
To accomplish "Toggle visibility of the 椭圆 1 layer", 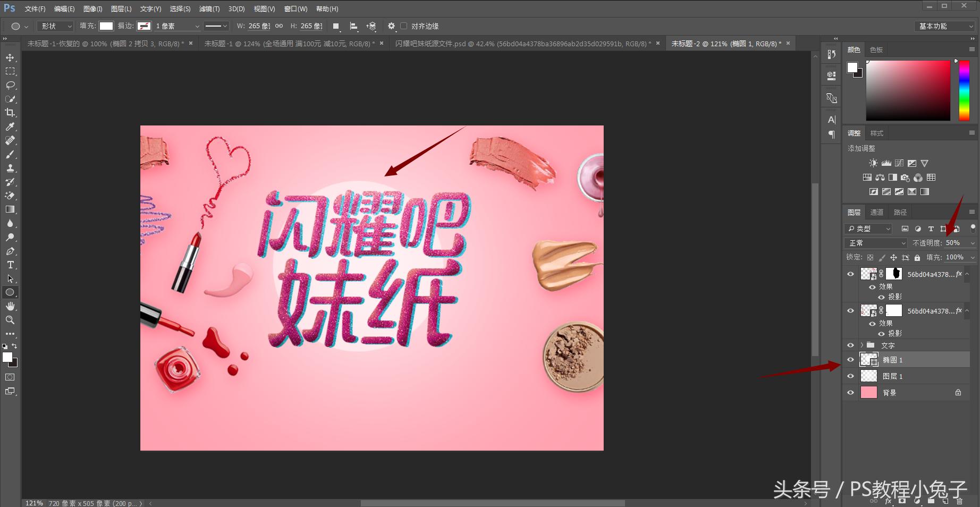I will pos(850,359).
